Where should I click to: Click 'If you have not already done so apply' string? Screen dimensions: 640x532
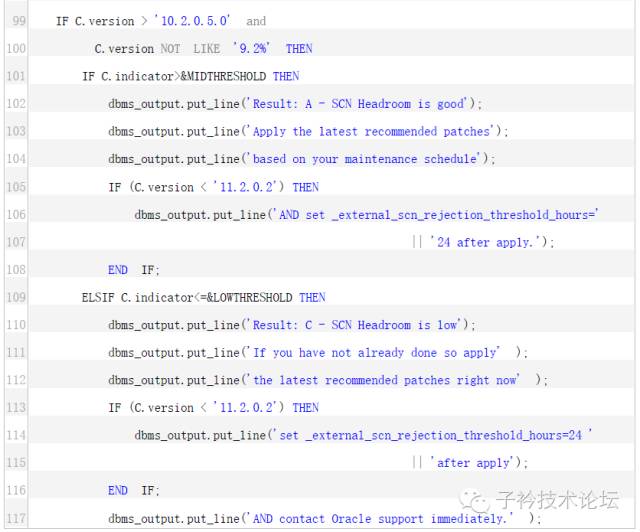pos(374,352)
